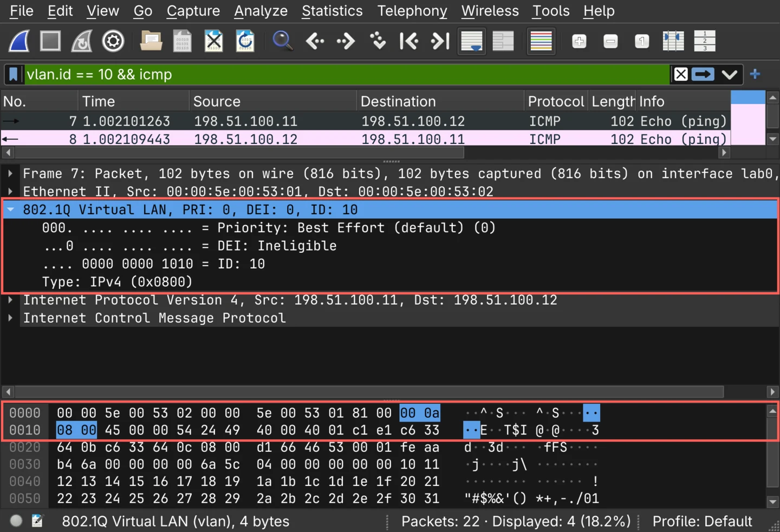Find a packet with the magnifier icon
Screen dimensions: 780x532
click(x=282, y=41)
